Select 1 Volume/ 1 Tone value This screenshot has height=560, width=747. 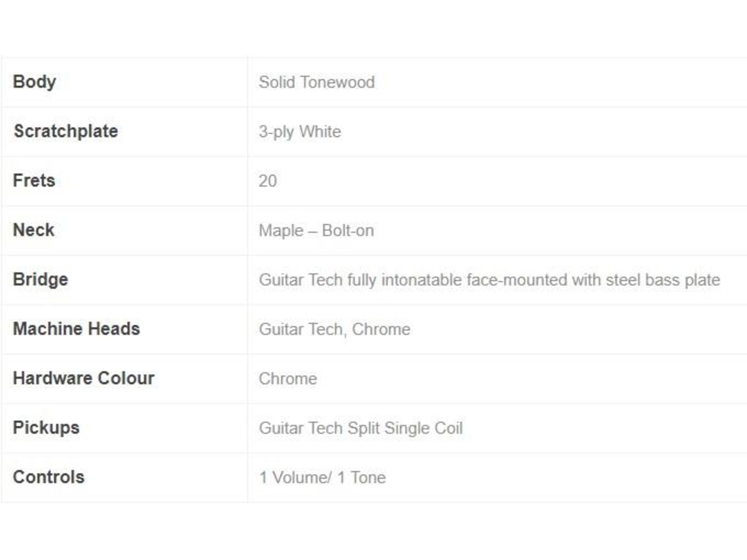tap(322, 478)
